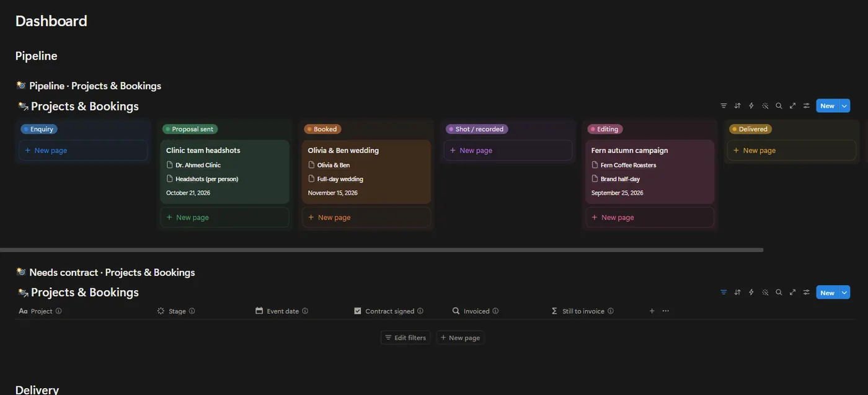Select the Editing stage label
This screenshot has height=395, width=868.
(x=605, y=129)
